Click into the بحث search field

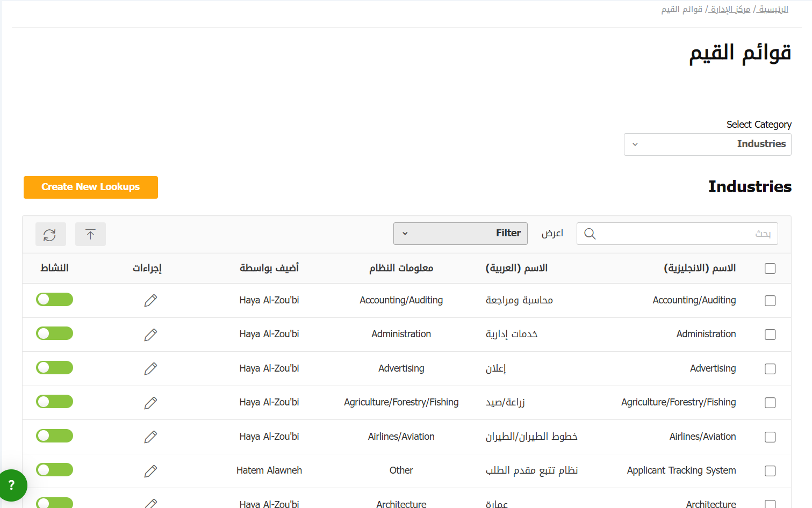pyautogui.click(x=682, y=234)
